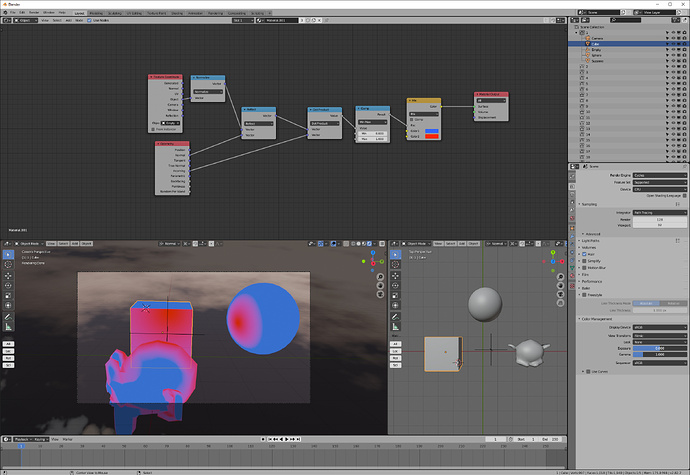The height and width of the screenshot is (475, 690).
Task: Click the Move view hand icon in the left viewport
Action: click(x=380, y=286)
